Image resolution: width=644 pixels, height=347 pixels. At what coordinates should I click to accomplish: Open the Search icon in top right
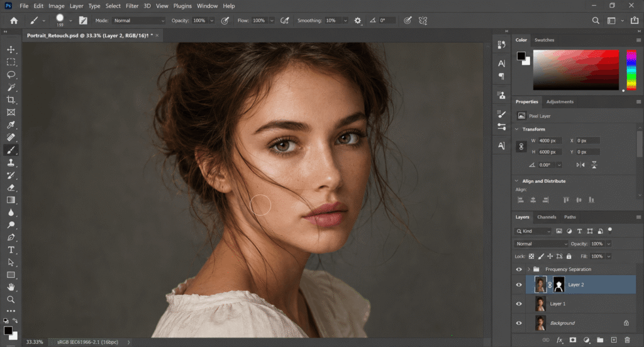(x=596, y=21)
